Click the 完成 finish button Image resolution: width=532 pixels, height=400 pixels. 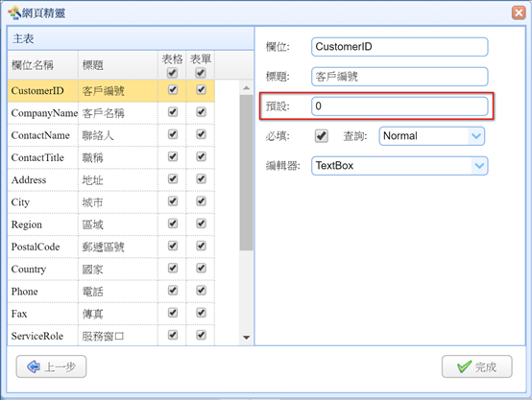click(x=476, y=366)
